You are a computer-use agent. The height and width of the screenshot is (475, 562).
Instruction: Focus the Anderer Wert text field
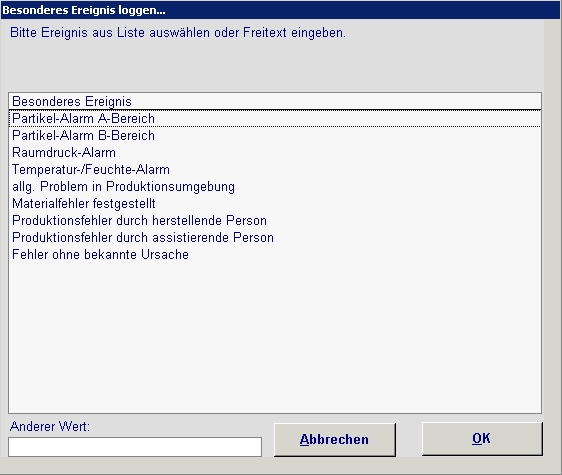tap(135, 447)
